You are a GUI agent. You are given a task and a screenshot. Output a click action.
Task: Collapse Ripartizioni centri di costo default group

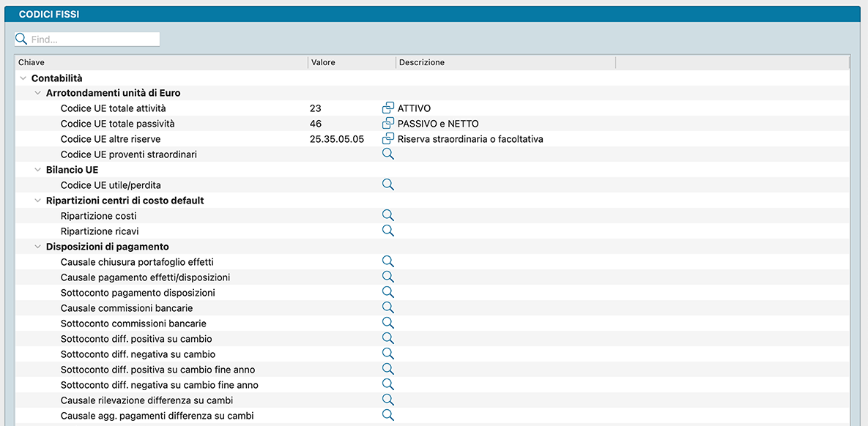[x=38, y=201]
